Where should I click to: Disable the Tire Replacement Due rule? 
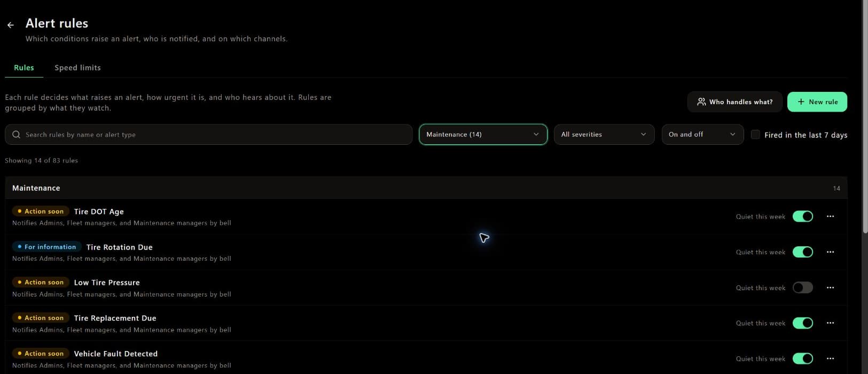click(803, 323)
